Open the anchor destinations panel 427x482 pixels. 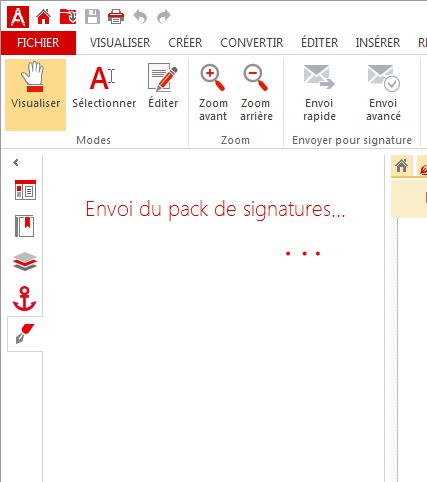25,298
